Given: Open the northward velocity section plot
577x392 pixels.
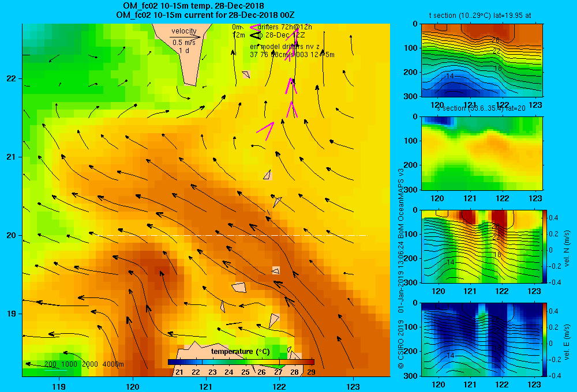Looking at the screenshot, I should tap(482, 246).
